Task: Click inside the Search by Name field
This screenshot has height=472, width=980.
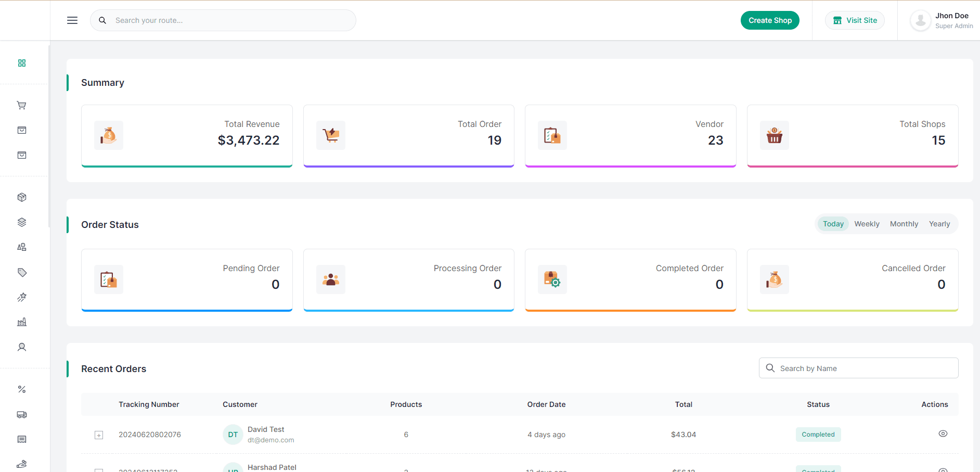Action: [858, 368]
